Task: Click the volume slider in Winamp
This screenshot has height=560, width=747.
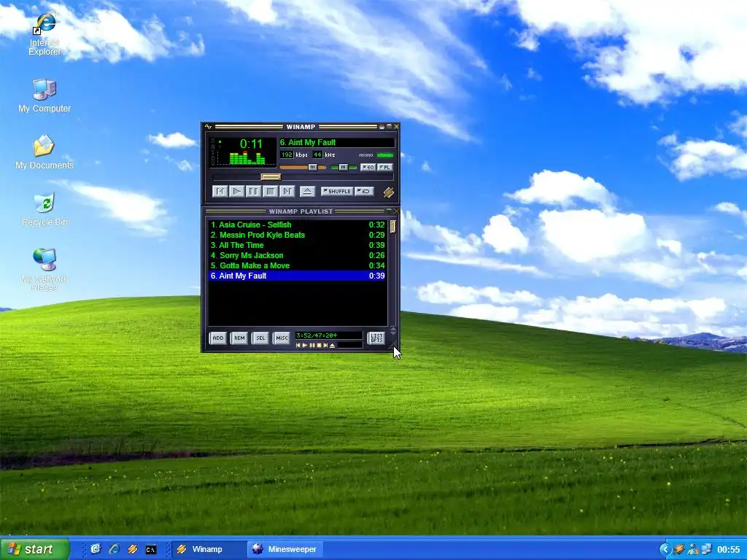Action: coord(303,167)
